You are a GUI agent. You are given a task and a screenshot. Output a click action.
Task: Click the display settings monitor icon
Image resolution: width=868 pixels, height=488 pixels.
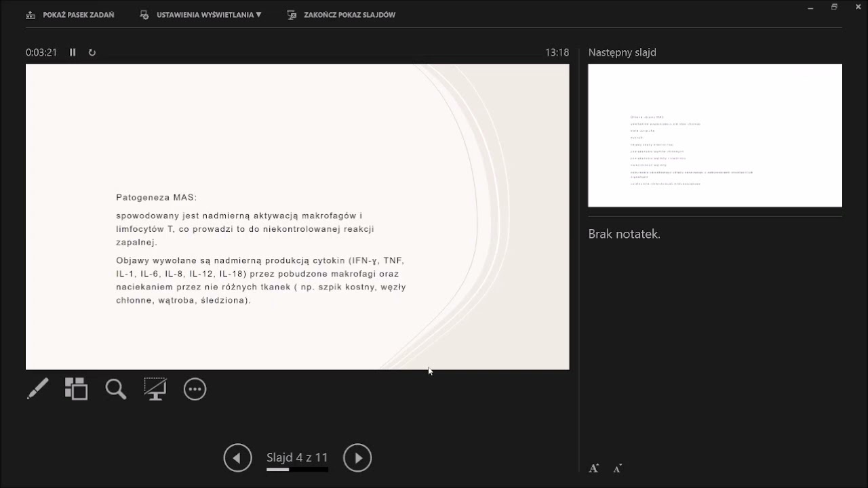click(144, 15)
